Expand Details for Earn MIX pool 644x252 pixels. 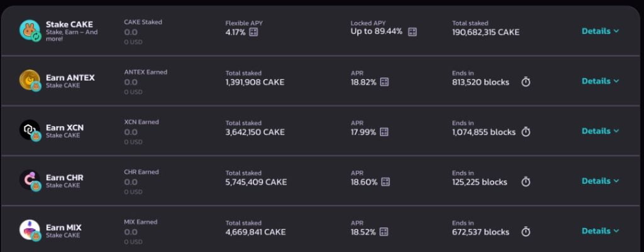click(600, 231)
